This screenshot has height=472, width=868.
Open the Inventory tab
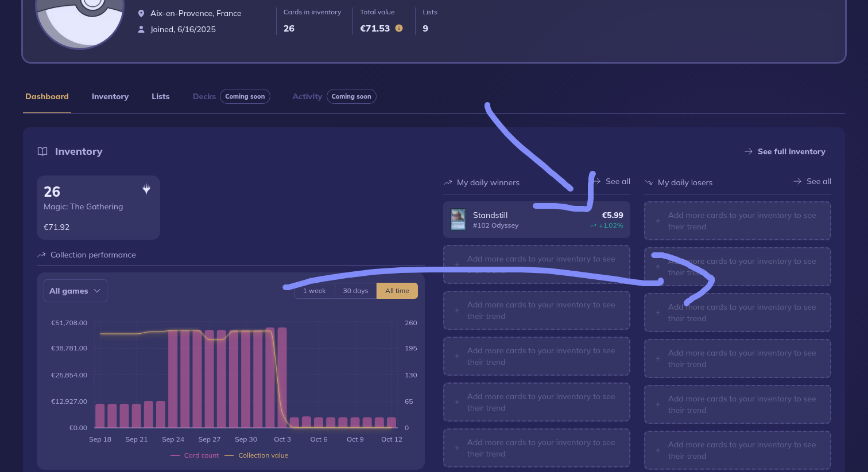tap(110, 96)
